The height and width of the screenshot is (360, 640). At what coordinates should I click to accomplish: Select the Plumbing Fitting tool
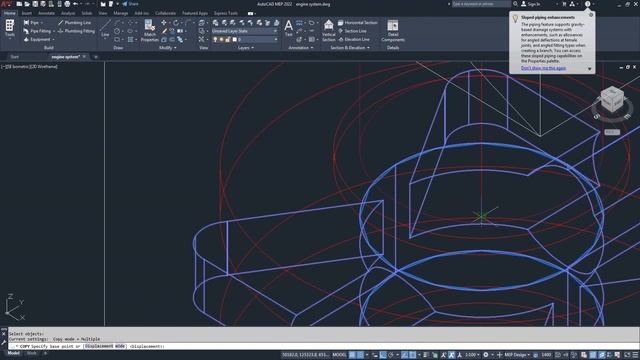click(76, 31)
